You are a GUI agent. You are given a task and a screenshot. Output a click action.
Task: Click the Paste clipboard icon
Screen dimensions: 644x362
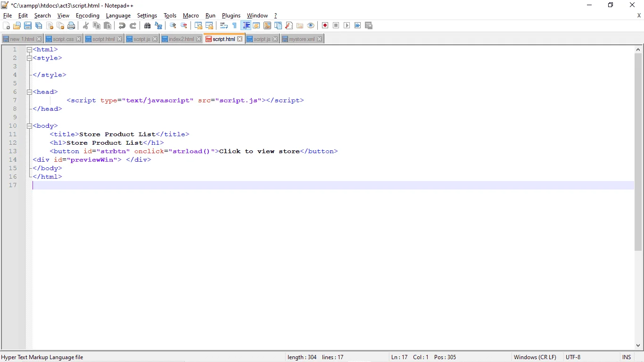[x=107, y=25]
